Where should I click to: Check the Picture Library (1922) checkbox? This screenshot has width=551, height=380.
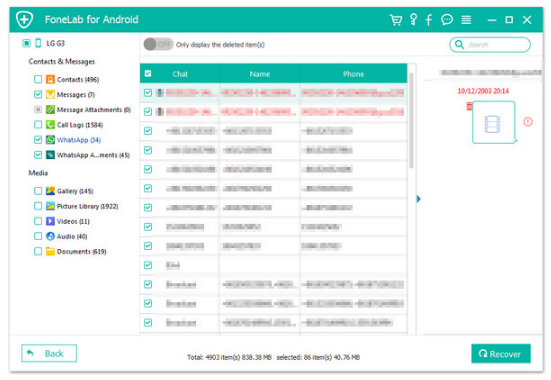click(38, 206)
